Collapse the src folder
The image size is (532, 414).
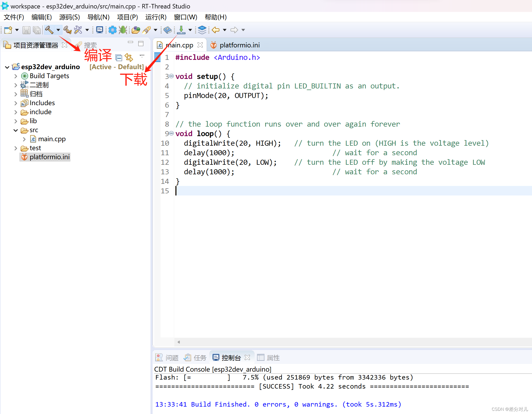point(16,130)
